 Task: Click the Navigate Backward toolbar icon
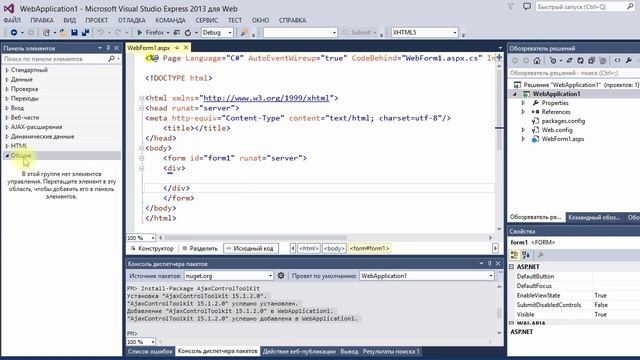[14, 32]
